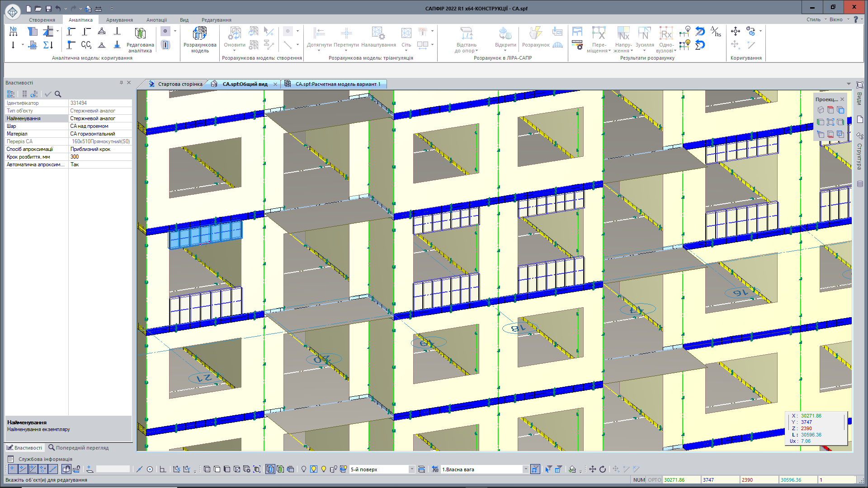868x488 pixels.
Task: Open the Сіть mesh tool
Action: tap(406, 34)
